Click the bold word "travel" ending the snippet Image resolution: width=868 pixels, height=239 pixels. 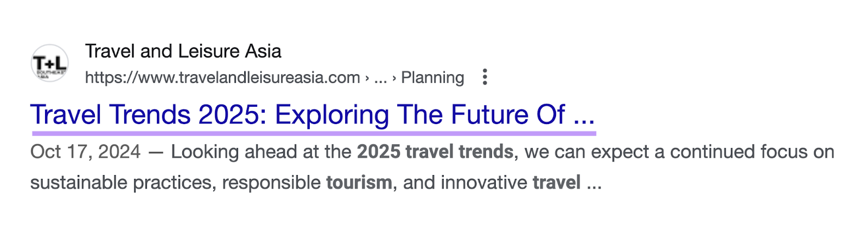(556, 183)
